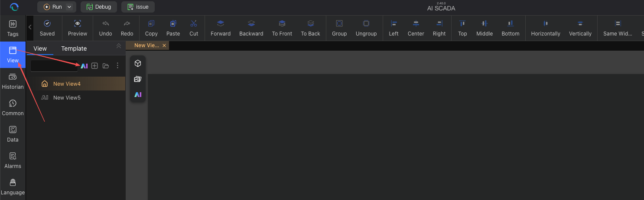This screenshot has width=644, height=200.
Task: Open the 3D cube components icon
Action: tap(138, 64)
